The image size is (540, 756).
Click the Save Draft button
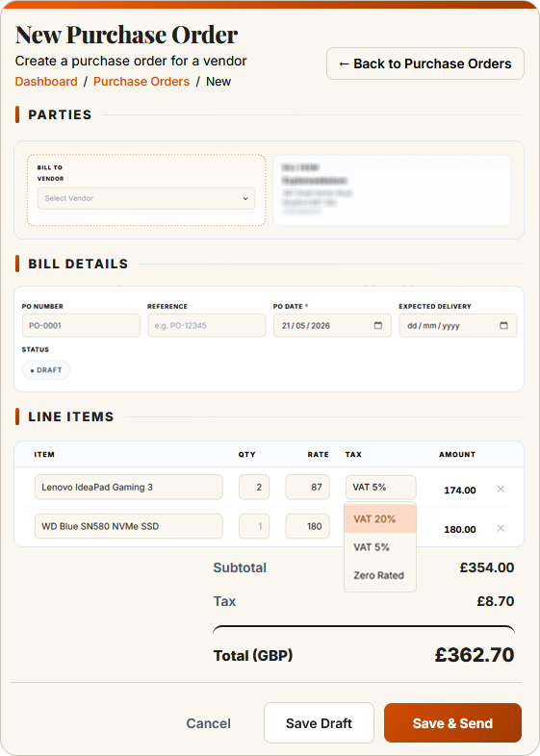point(319,722)
